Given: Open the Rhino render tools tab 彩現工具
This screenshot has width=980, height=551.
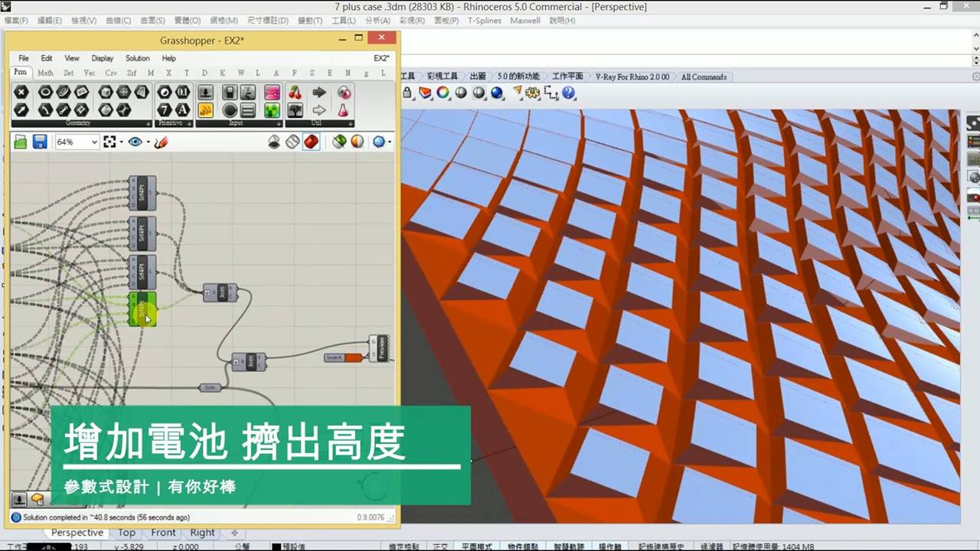Looking at the screenshot, I should point(442,77).
